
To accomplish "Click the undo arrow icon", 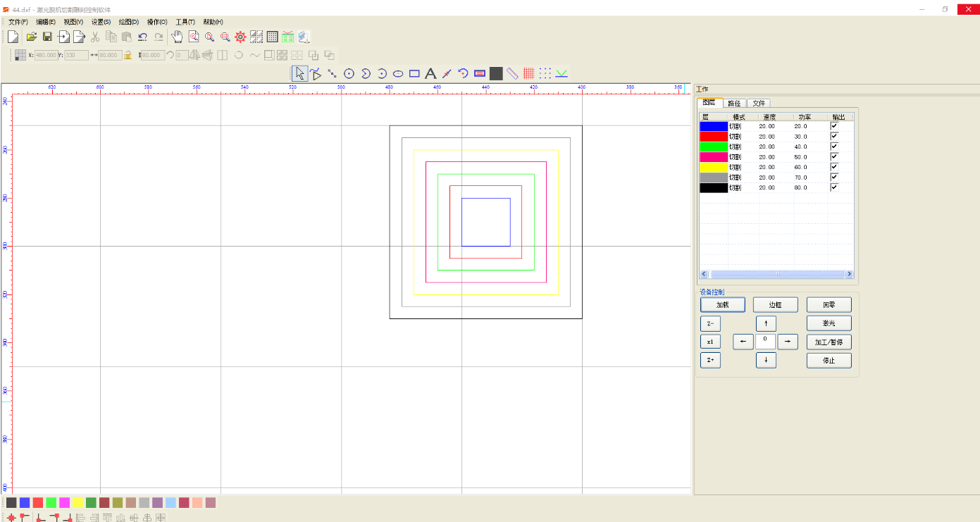I will pos(143,37).
